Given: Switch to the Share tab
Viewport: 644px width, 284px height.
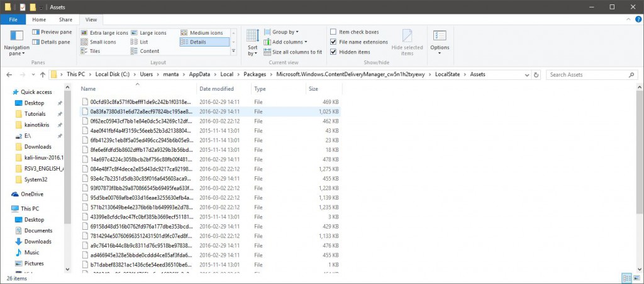Looking at the screenshot, I should click(65, 20).
